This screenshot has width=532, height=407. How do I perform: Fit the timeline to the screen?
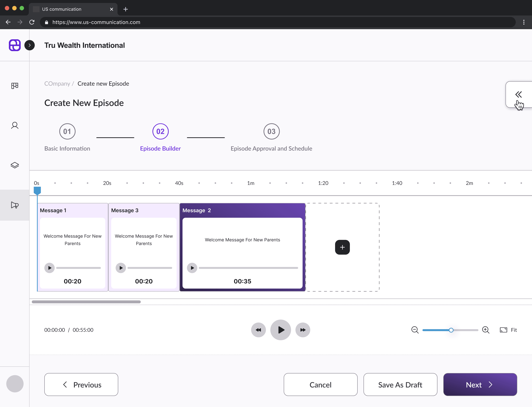[509, 330]
